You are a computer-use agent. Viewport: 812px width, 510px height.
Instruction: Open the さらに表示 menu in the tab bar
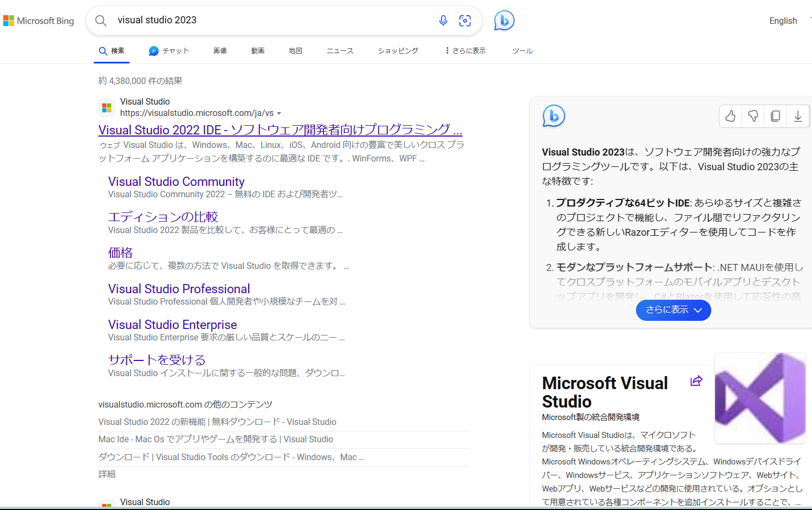[x=465, y=50]
